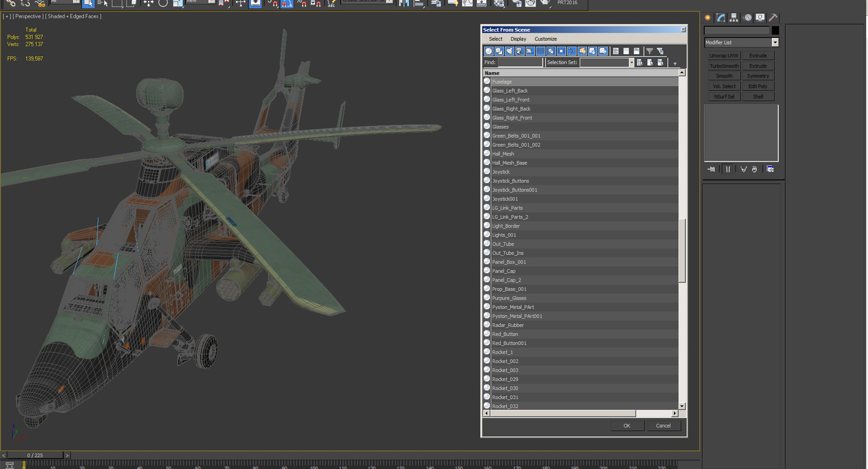Image resolution: width=868 pixels, height=469 pixels.
Task: Open the Utilities hammer tab
Action: tap(773, 18)
